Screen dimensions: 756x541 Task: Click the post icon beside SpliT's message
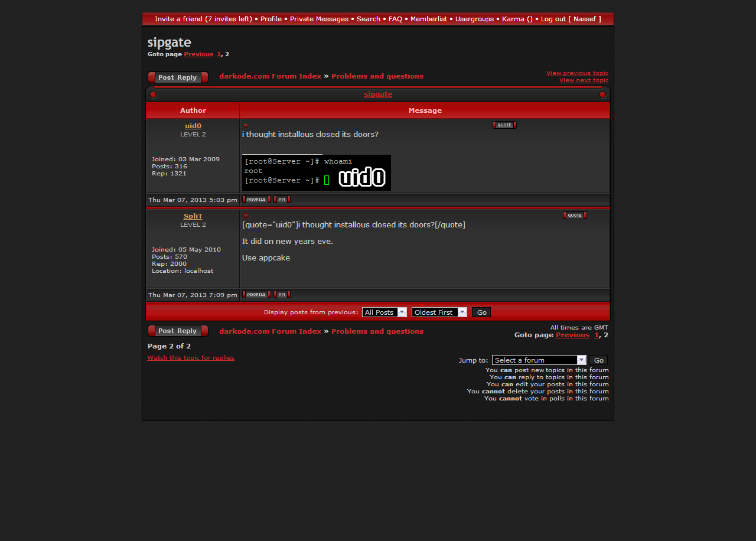(246, 216)
